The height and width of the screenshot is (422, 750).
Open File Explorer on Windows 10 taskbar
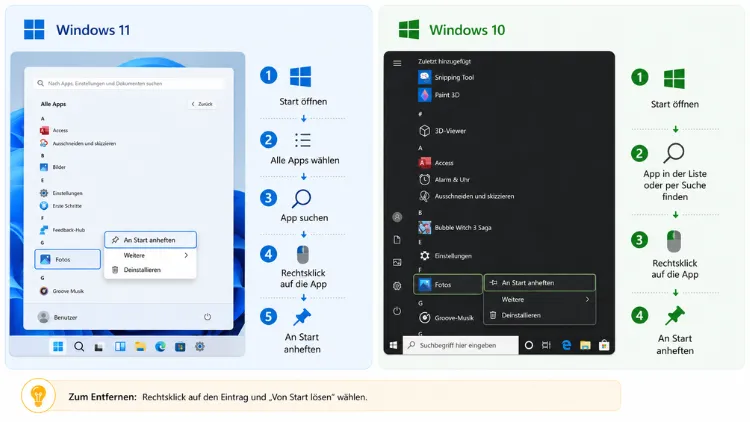coord(585,345)
